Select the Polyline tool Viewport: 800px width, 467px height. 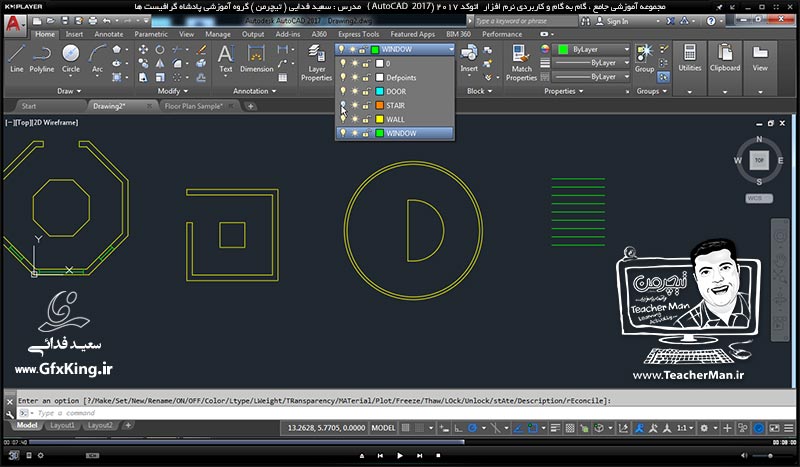[x=41, y=59]
